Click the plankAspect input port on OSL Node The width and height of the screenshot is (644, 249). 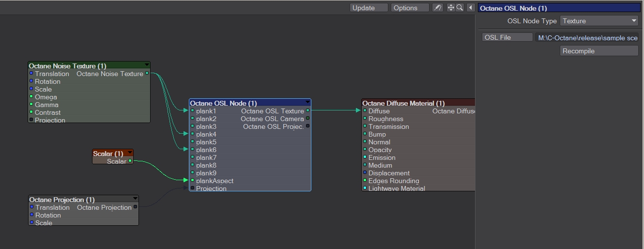[x=192, y=181]
